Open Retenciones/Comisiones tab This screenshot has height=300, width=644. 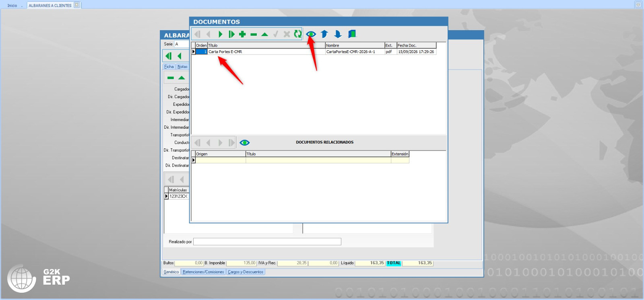pos(203,272)
